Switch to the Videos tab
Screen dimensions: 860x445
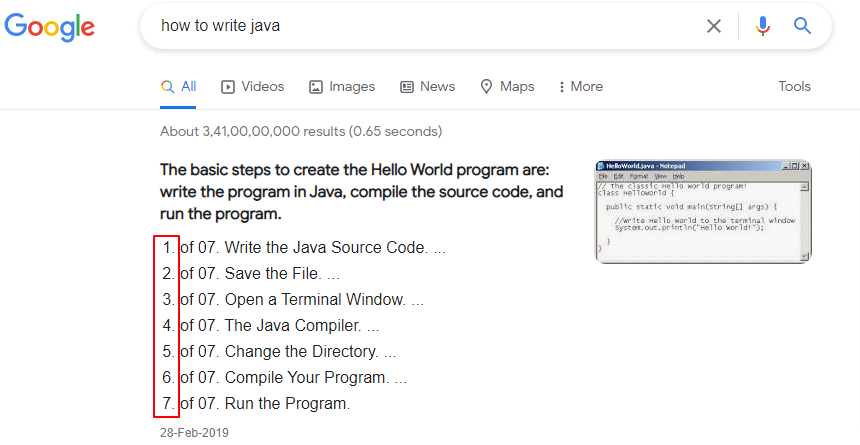click(252, 87)
